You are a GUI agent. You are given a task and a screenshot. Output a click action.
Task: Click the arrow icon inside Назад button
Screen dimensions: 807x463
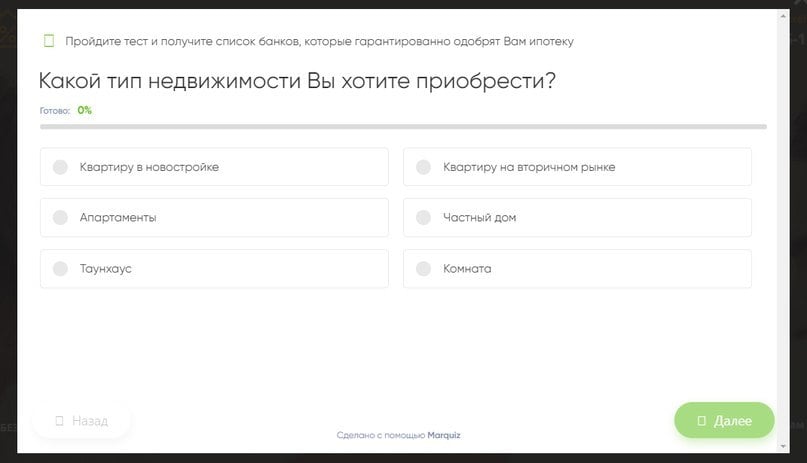[x=59, y=421]
